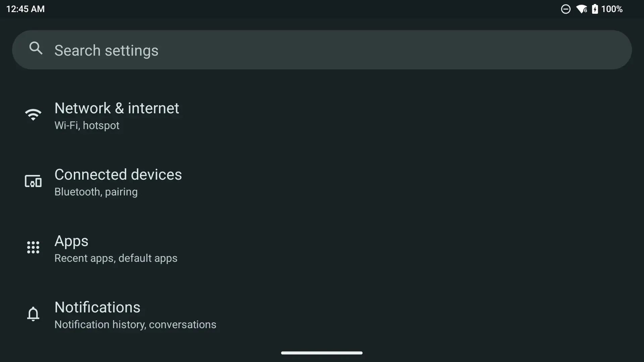Open Connected devices settings
The image size is (644, 362).
(118, 175)
